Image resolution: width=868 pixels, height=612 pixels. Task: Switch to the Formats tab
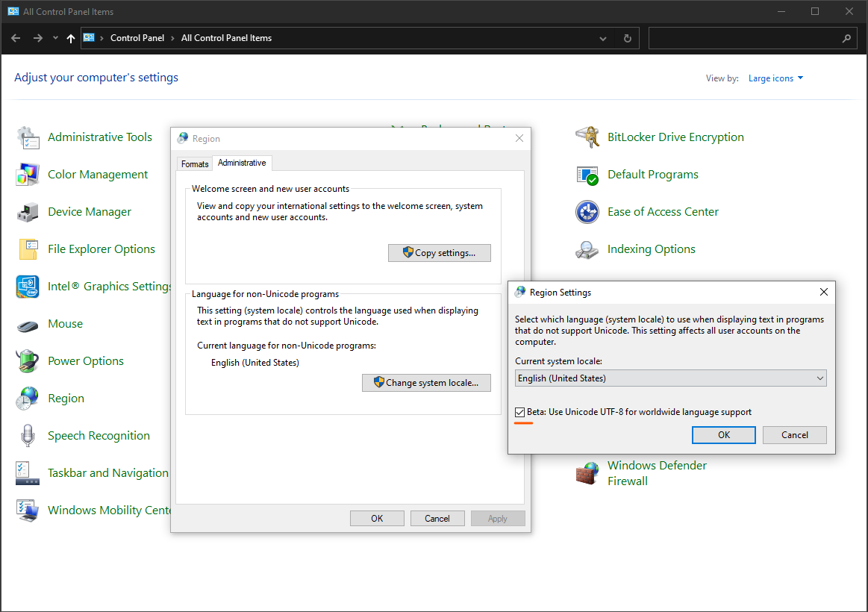click(195, 163)
